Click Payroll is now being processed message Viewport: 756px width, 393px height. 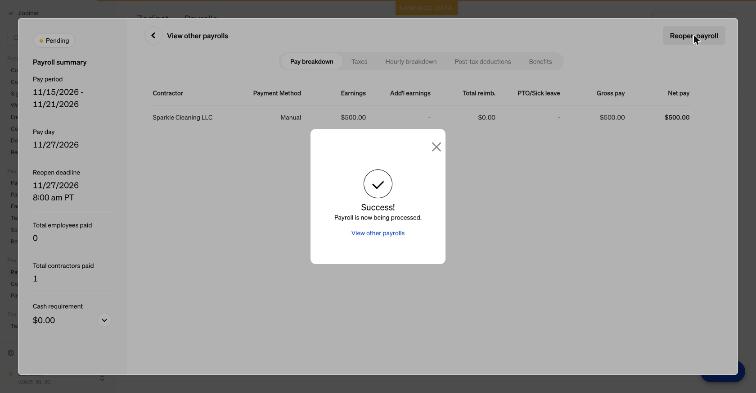click(378, 217)
